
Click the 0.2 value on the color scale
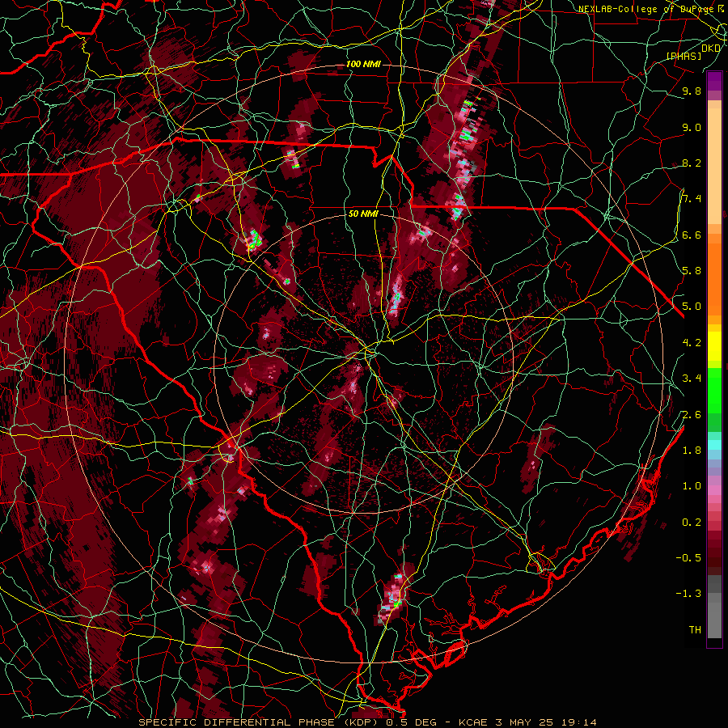[x=692, y=523]
